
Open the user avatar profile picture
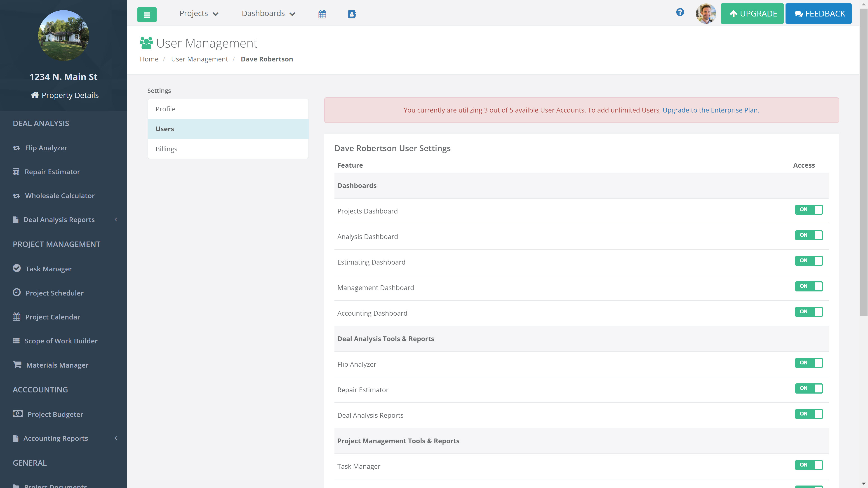tap(706, 14)
